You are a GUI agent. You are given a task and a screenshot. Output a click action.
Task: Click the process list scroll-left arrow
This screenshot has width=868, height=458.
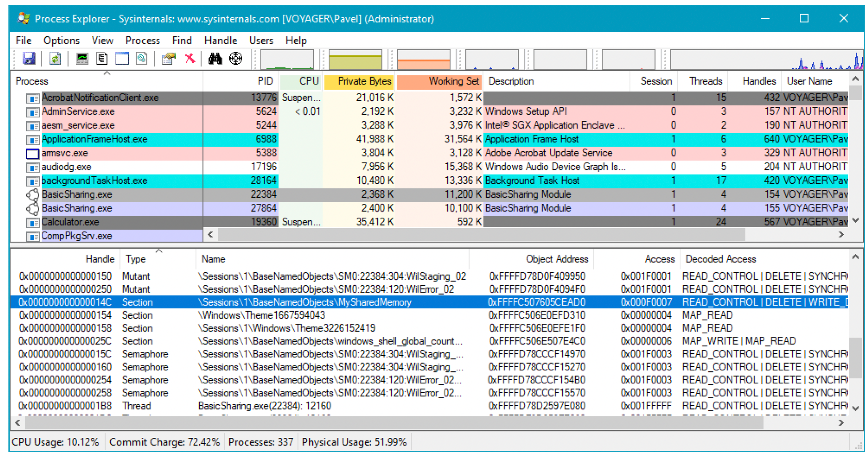210,234
